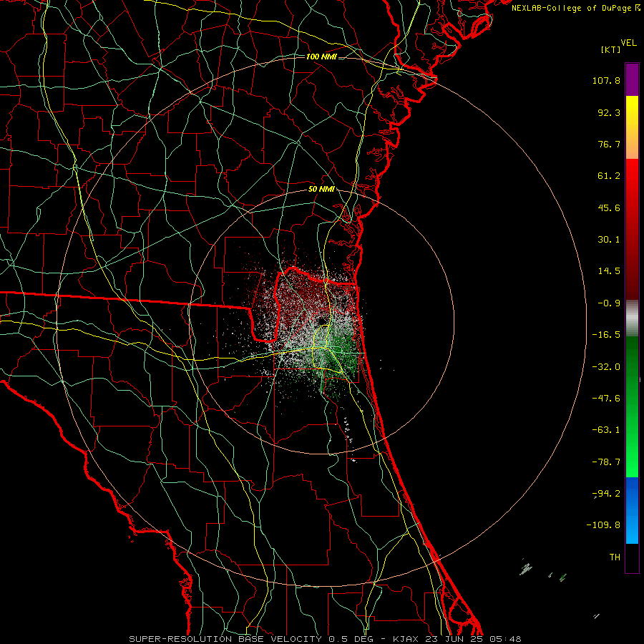Image resolution: width=644 pixels, height=644 pixels.
Task: Click the -32.0 velocity scale value
Action: click(x=606, y=367)
